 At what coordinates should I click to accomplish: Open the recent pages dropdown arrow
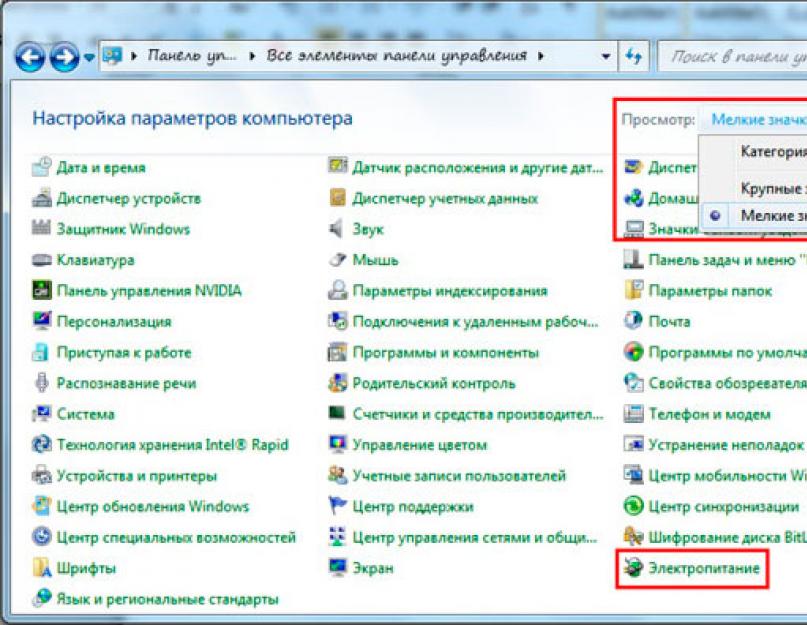coord(89,57)
